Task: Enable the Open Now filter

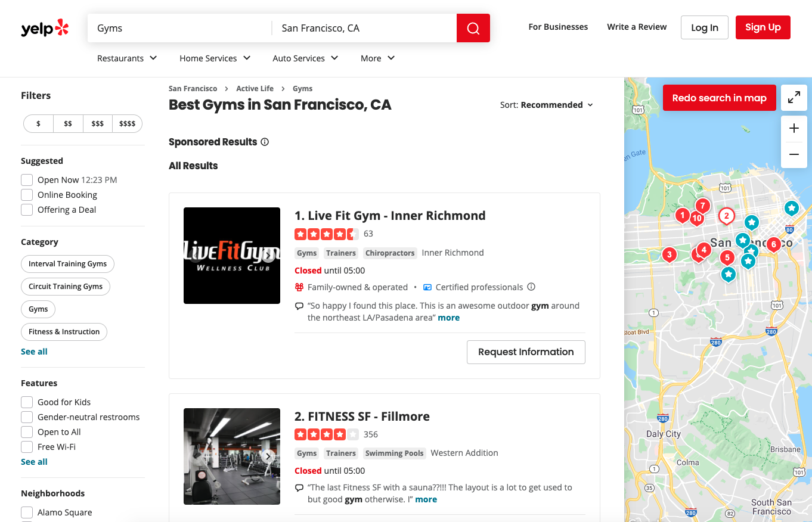Action: point(26,179)
